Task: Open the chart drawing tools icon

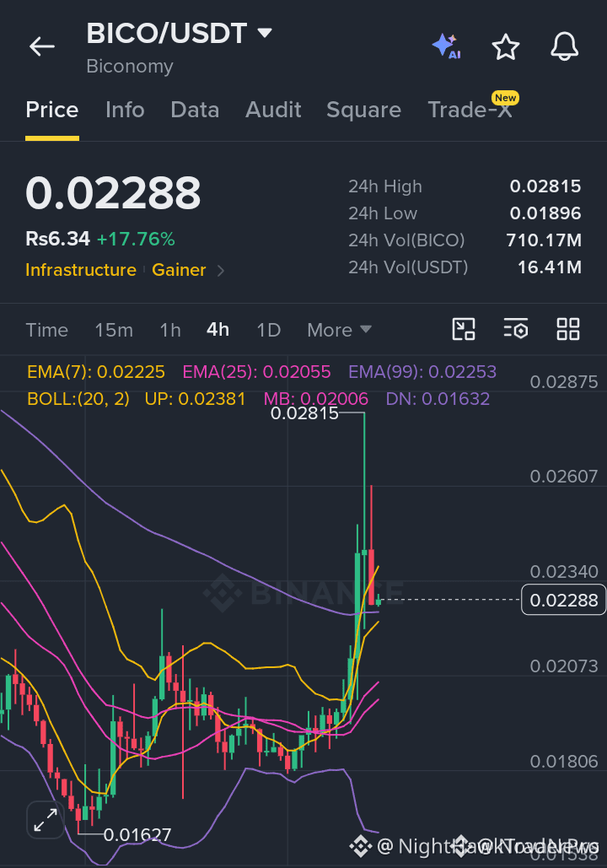Action: (464, 329)
